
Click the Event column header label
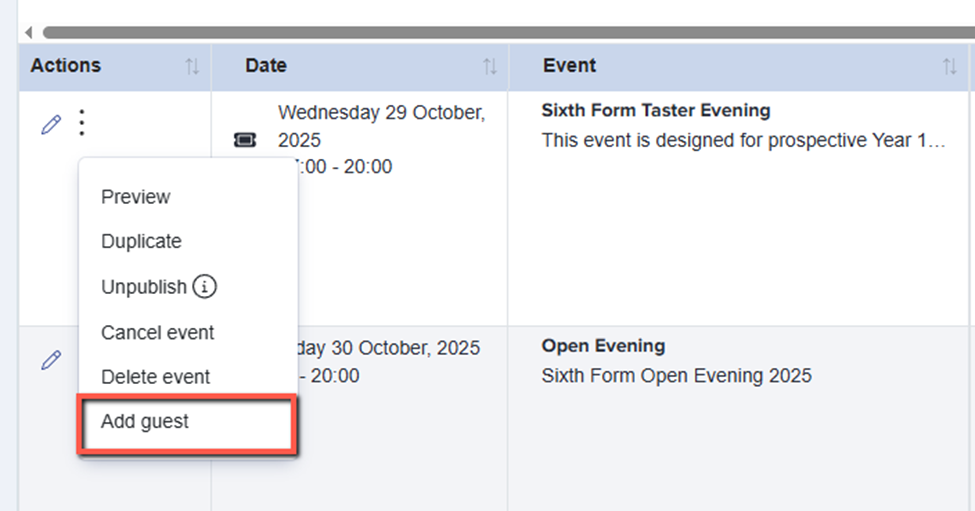click(x=570, y=66)
